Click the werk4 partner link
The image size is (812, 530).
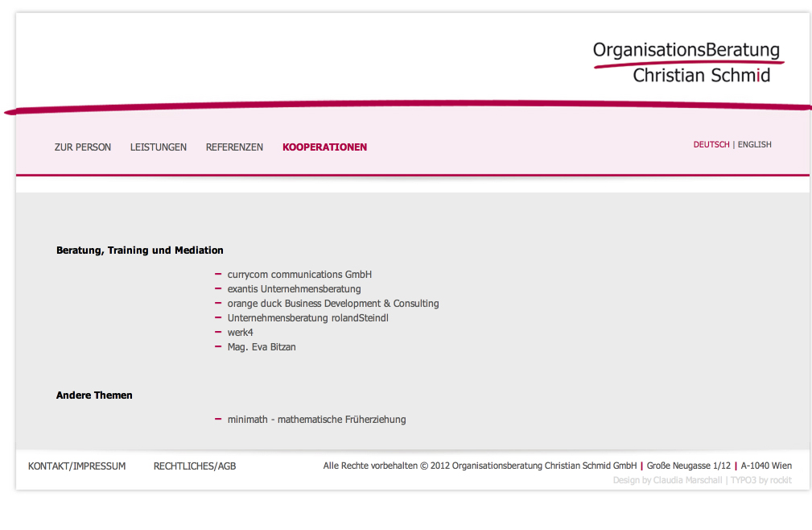(241, 333)
